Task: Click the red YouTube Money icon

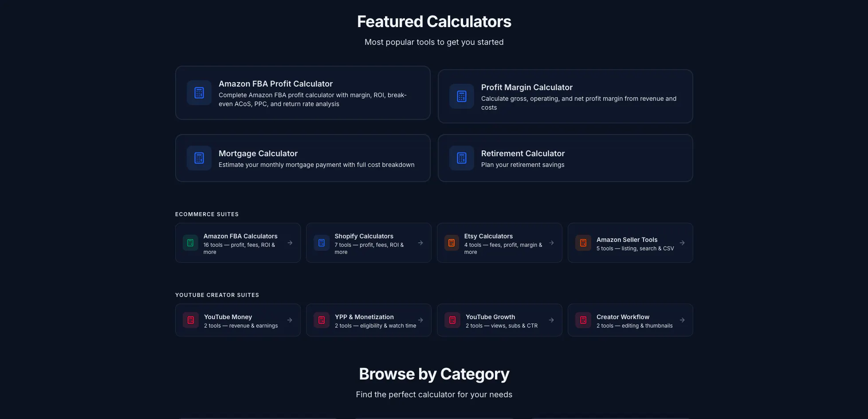Action: [x=191, y=320]
